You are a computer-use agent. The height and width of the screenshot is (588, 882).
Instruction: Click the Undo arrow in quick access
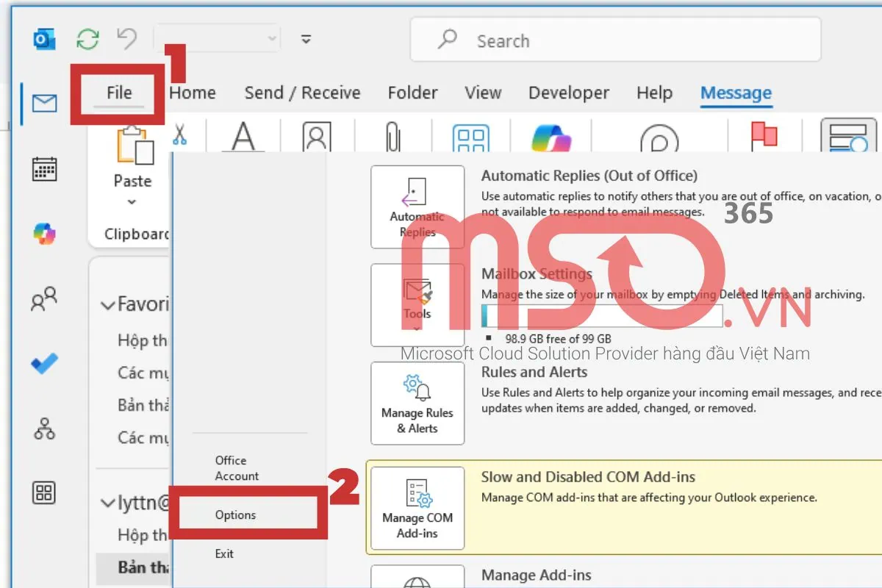127,40
